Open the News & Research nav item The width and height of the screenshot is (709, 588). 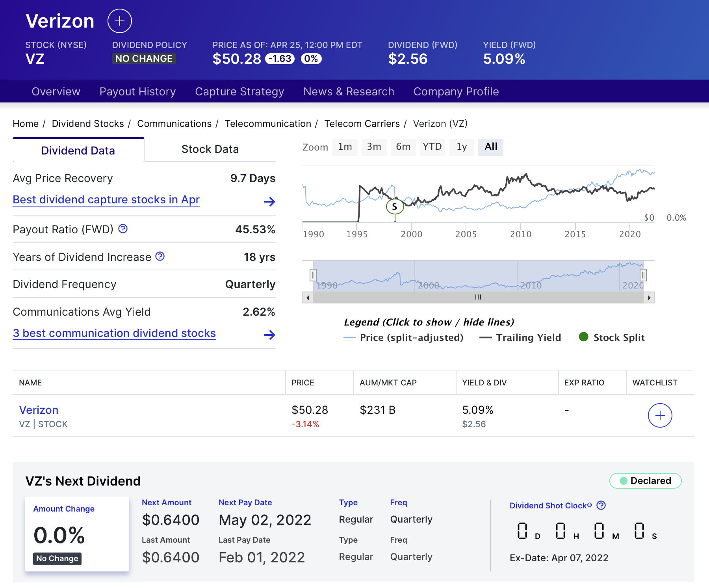click(x=349, y=91)
